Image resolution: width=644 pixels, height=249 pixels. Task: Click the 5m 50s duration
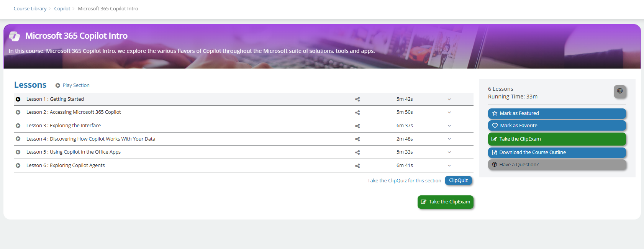pyautogui.click(x=405, y=112)
